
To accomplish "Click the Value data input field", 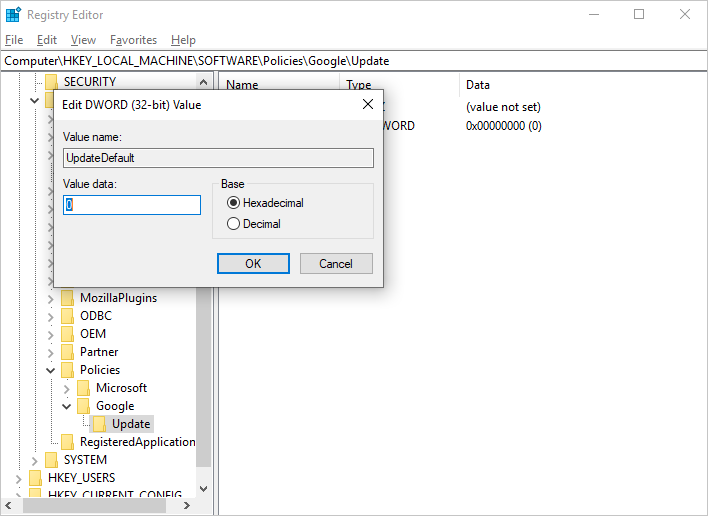I will point(132,205).
